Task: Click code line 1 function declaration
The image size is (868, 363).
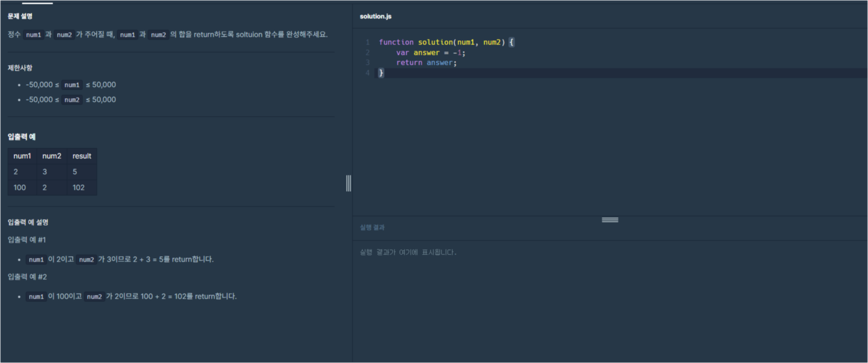Action: point(446,42)
